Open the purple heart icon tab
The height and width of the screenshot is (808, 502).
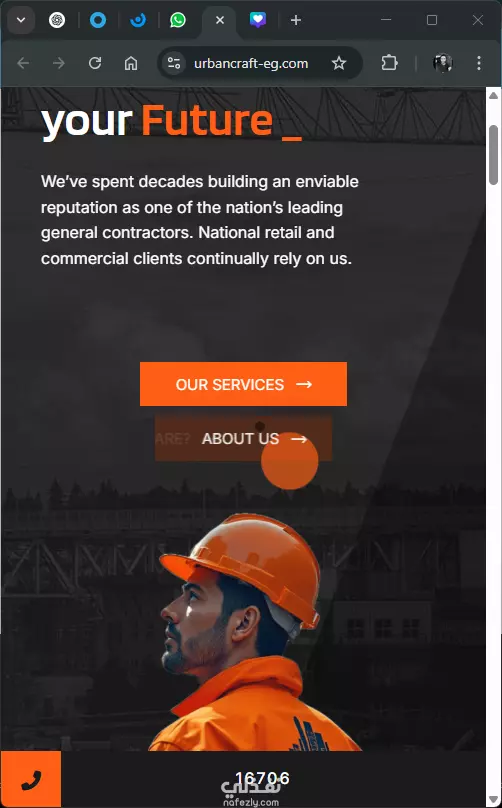tap(258, 20)
